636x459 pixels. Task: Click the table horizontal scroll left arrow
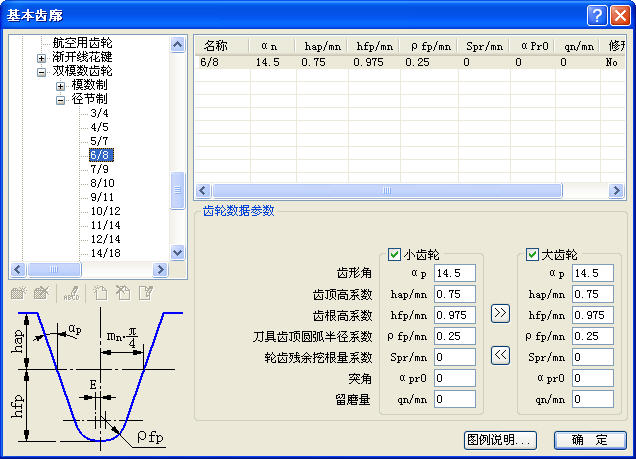(203, 190)
